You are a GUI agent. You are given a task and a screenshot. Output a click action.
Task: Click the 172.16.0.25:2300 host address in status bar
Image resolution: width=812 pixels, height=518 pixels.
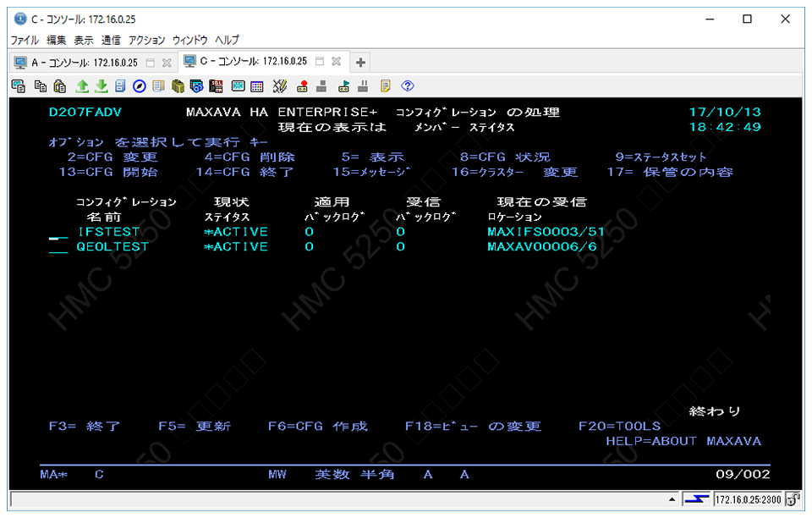(749, 499)
